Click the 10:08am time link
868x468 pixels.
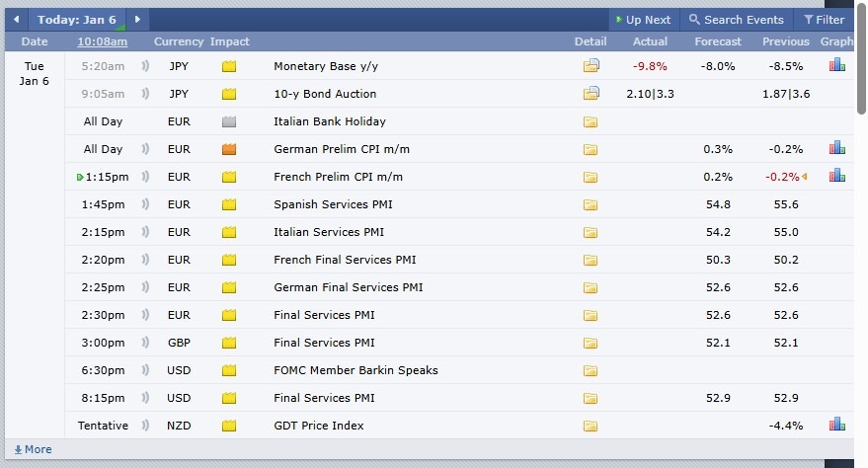coord(103,41)
